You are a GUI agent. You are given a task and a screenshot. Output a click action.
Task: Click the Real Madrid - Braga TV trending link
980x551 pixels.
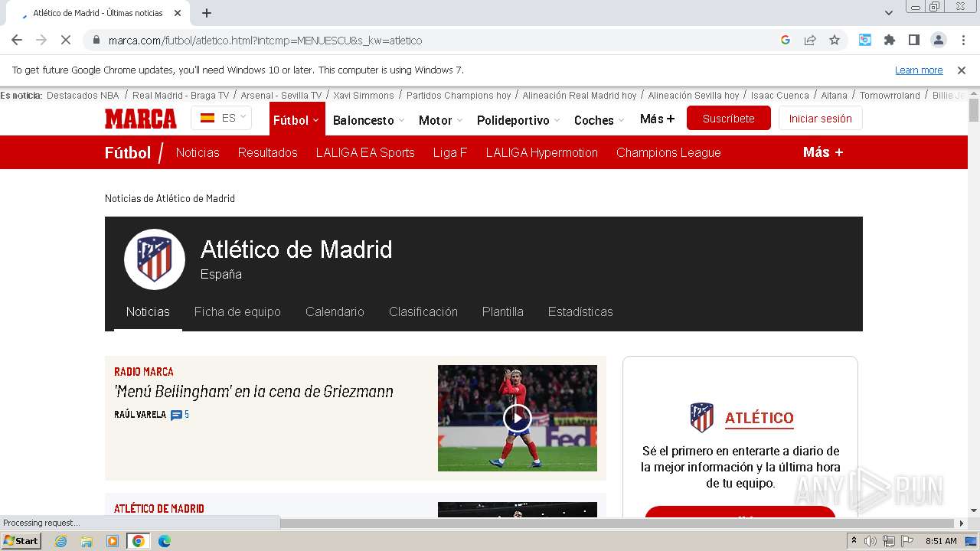tap(181, 96)
